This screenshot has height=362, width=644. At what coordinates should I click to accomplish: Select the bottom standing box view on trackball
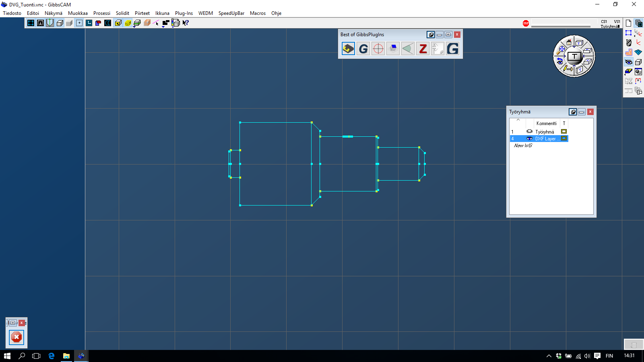[579, 70]
